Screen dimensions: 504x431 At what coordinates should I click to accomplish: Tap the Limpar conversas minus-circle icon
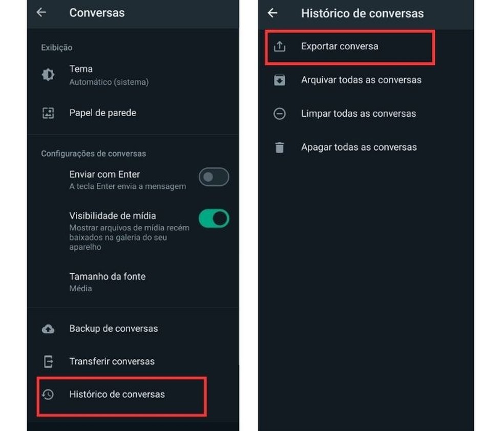click(280, 114)
